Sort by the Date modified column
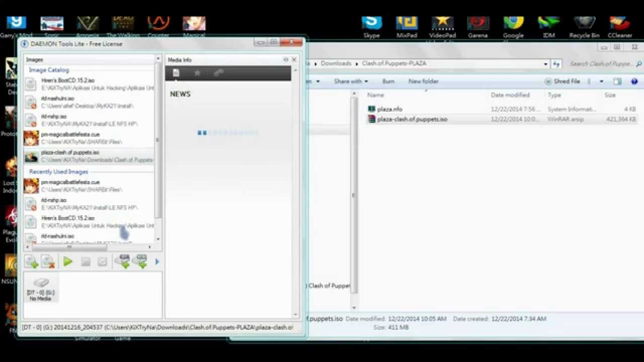The image size is (644, 362). (510, 95)
